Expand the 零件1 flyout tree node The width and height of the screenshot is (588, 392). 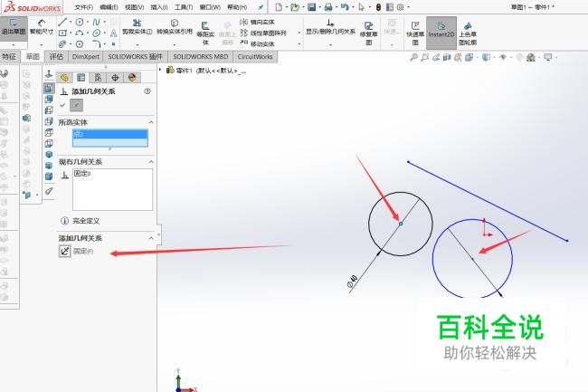[160, 70]
